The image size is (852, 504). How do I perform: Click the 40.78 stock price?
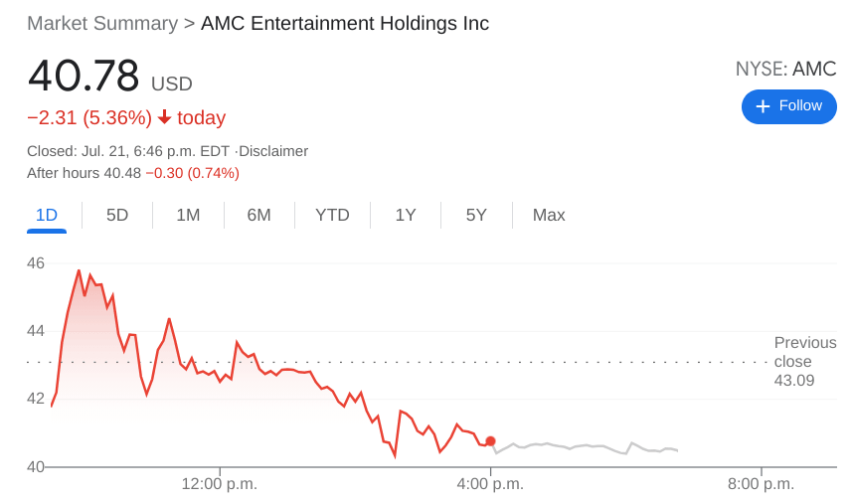point(84,77)
